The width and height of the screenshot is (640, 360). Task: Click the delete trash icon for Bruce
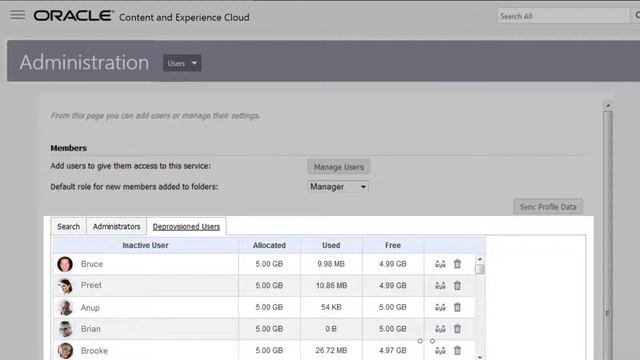(x=458, y=264)
